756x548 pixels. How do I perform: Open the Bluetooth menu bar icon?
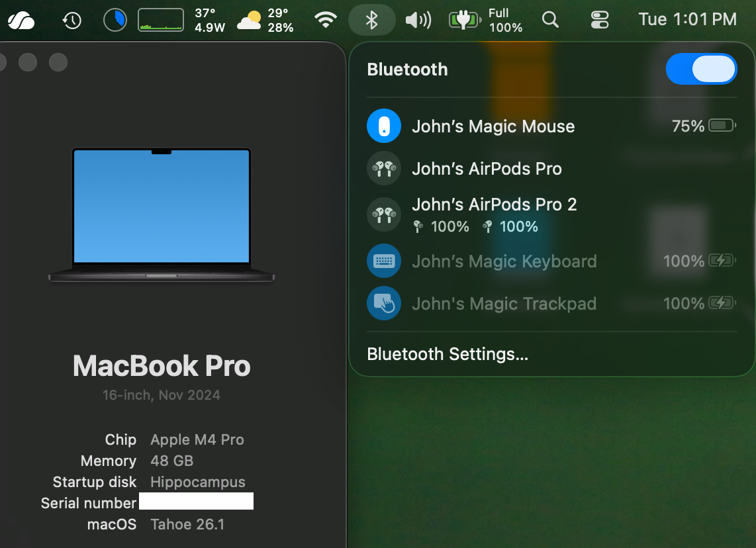[x=372, y=21]
